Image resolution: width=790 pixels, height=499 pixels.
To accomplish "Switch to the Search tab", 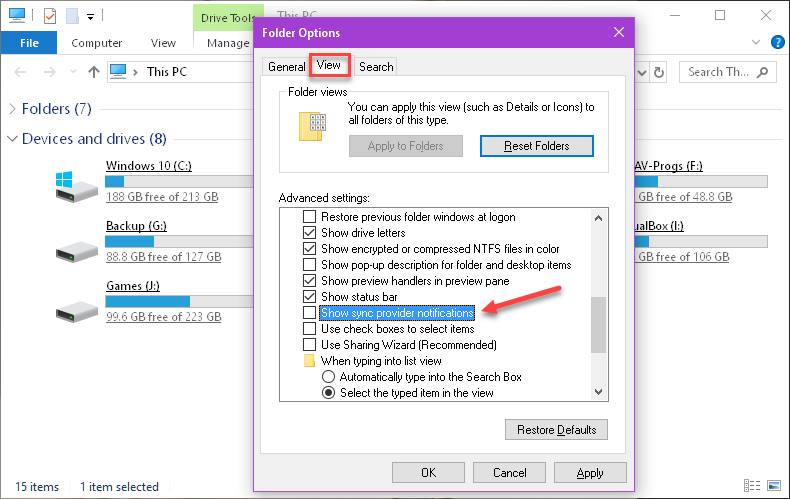I will pyautogui.click(x=376, y=67).
